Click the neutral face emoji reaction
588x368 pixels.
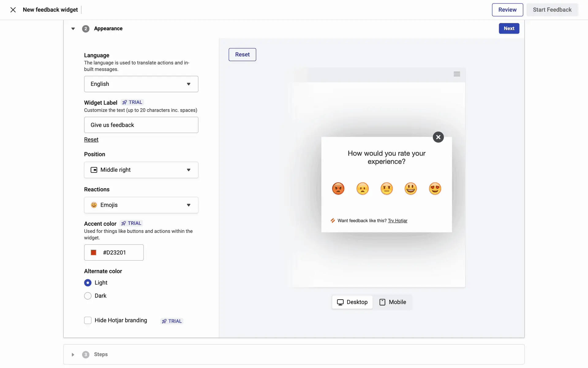tap(386, 188)
